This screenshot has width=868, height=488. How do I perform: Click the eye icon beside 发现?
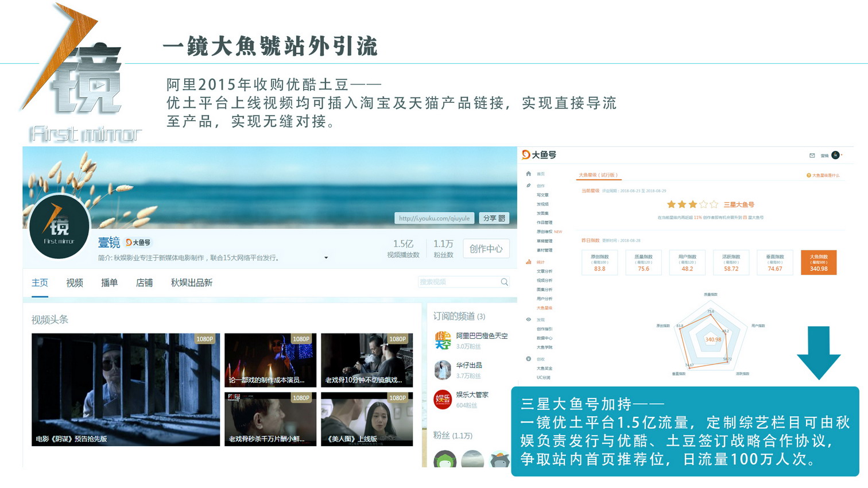pos(528,319)
